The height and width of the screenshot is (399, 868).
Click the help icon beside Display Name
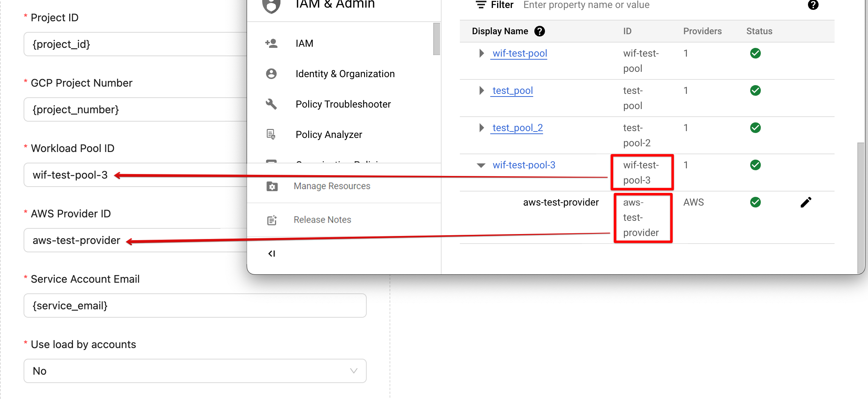(x=540, y=31)
